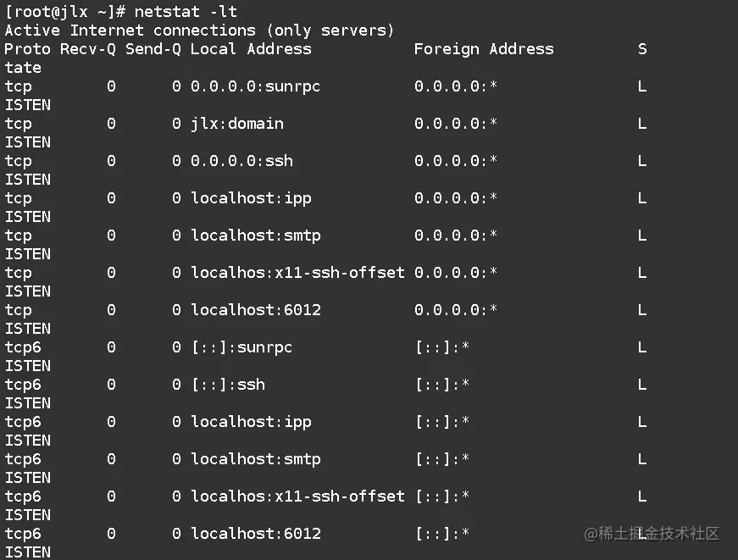Click the [::]:sunrpc local address entry
The image size is (738, 560).
(241, 347)
